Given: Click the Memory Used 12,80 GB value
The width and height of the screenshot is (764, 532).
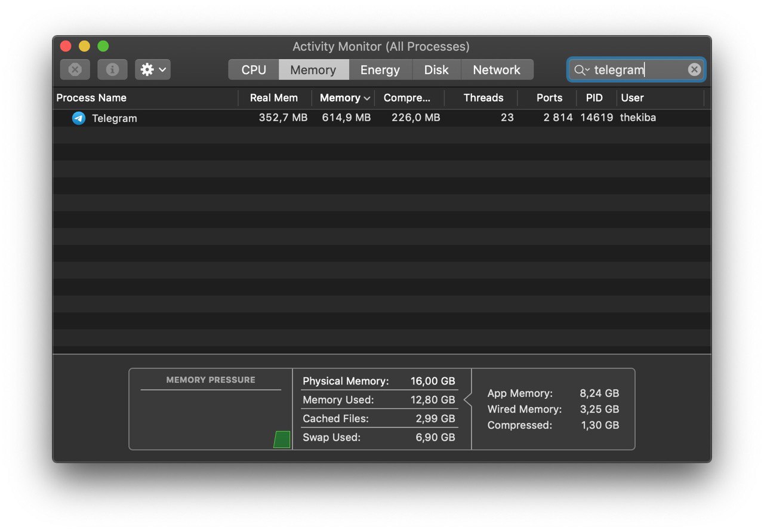Looking at the screenshot, I should [433, 400].
